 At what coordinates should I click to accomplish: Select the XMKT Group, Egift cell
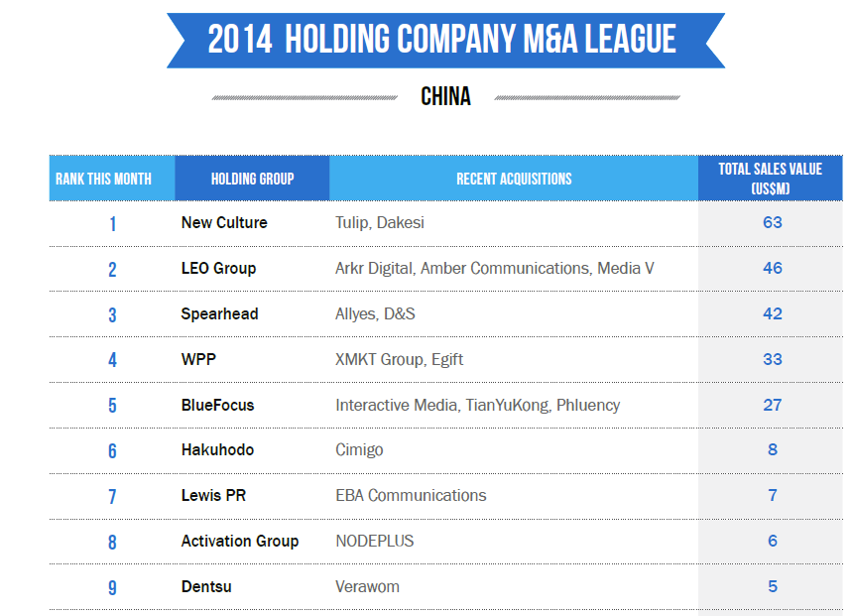pos(399,359)
